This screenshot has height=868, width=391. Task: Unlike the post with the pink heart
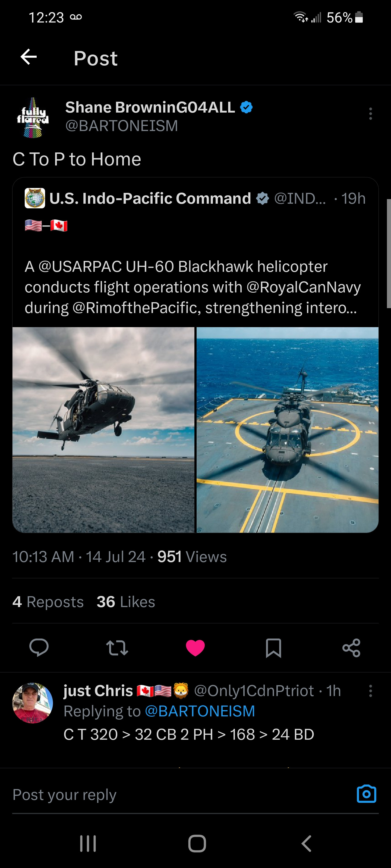pos(195,648)
